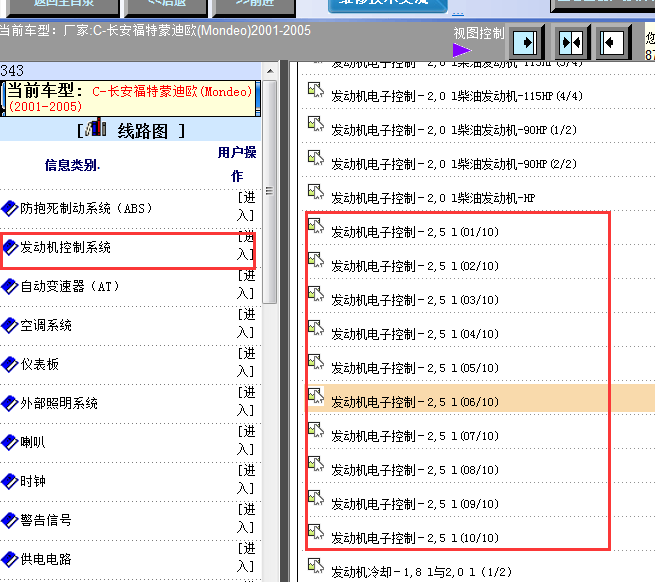Click diagram icon for 90HP (2/2) row
This screenshot has width=655, height=582.
(316, 159)
